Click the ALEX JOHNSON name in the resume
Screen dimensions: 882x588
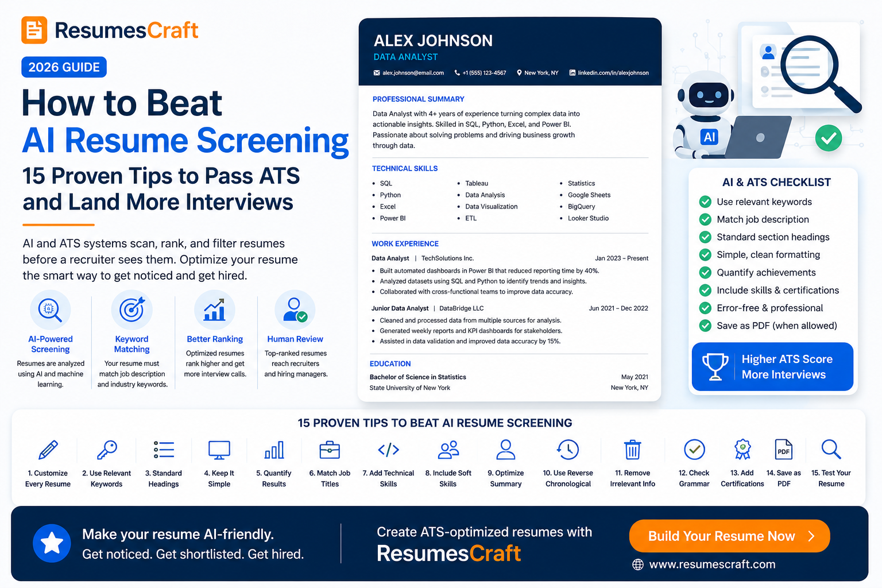pos(433,40)
